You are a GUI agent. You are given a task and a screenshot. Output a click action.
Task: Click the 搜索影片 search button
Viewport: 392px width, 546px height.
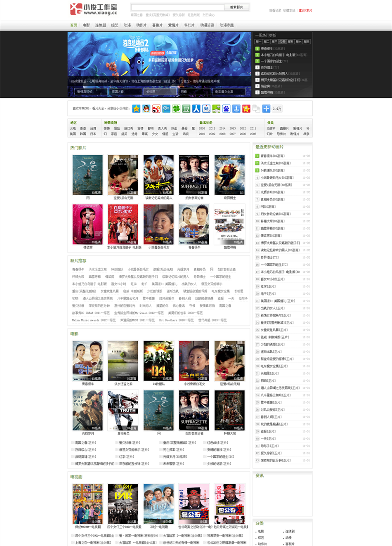[237, 7]
